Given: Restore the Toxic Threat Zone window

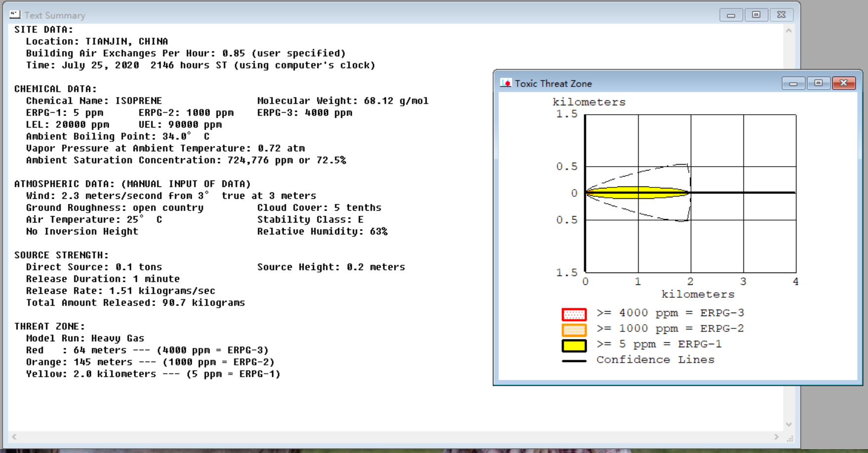Looking at the screenshot, I should [818, 83].
